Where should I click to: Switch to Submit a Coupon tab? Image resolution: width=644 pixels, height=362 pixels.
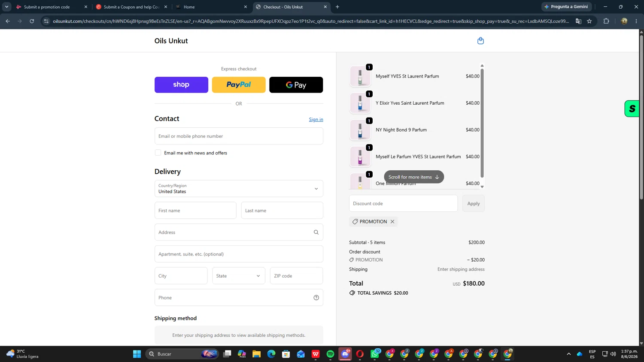point(131,7)
